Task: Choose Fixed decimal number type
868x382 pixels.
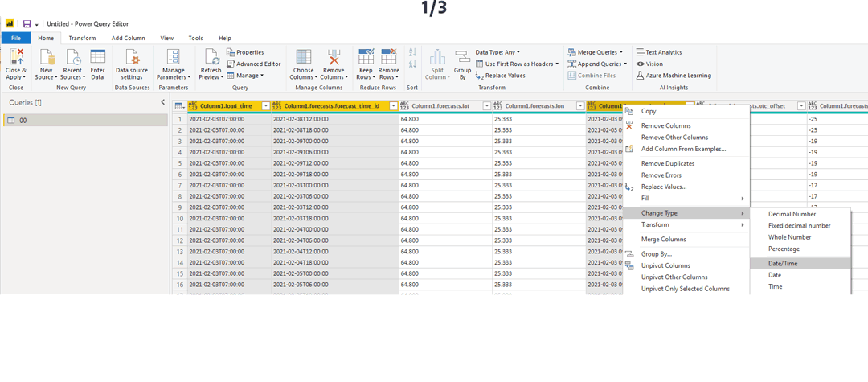Action: pos(800,225)
